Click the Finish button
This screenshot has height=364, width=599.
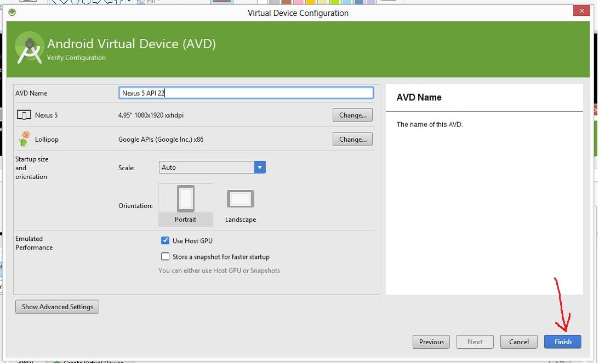562,342
